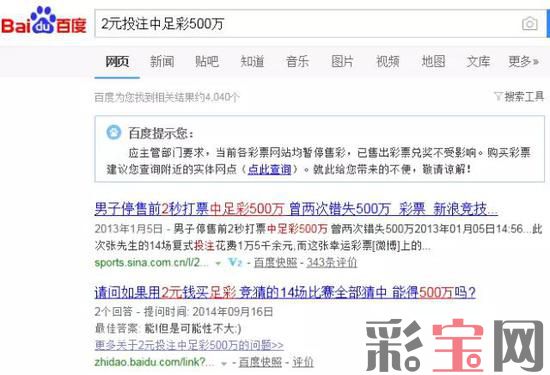Open result 请问如果用2元钱买足彩
The height and width of the screenshot is (375, 550).
(x=285, y=292)
